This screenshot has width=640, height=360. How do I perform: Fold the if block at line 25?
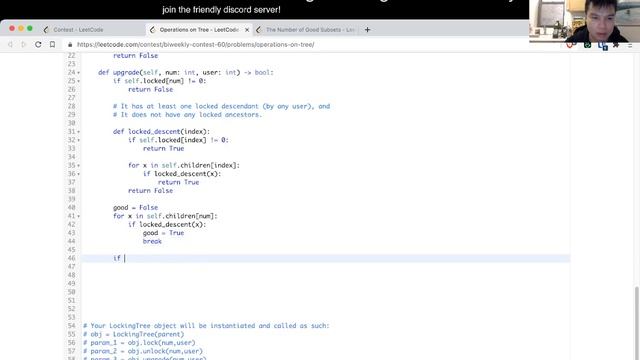click(x=78, y=81)
